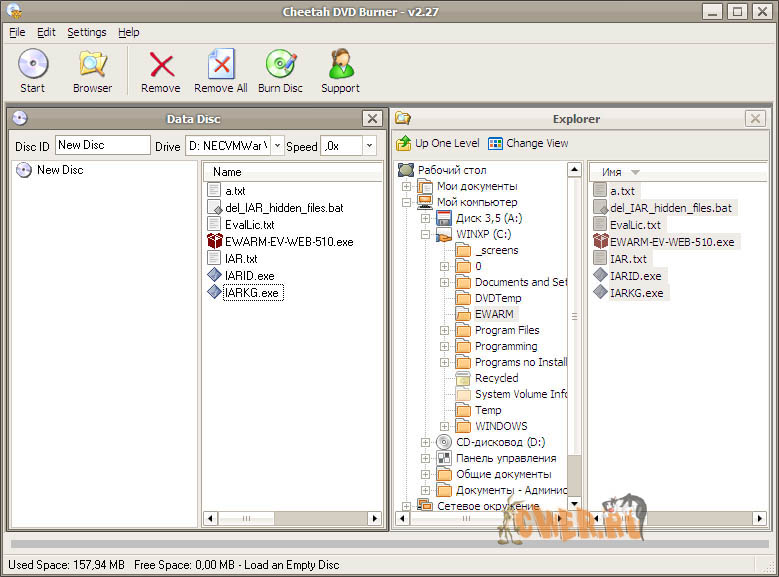Open the Speed dropdown

pos(368,146)
